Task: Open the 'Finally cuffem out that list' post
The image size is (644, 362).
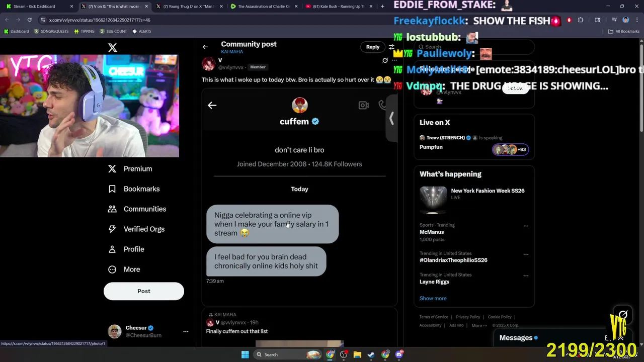Action: [236, 331]
